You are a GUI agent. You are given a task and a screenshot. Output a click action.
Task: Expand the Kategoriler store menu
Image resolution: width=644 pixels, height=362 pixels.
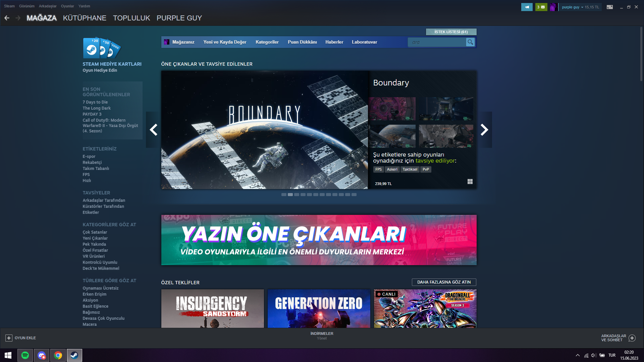[x=267, y=42]
